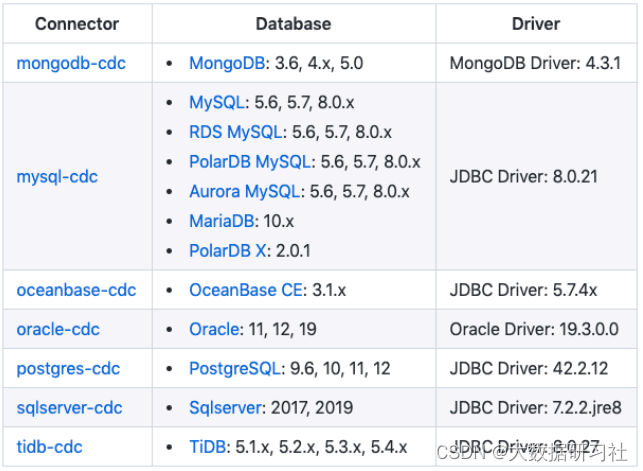This screenshot has height=471, width=643.
Task: Follow the PolarDB MySQL link
Action: pos(250,162)
